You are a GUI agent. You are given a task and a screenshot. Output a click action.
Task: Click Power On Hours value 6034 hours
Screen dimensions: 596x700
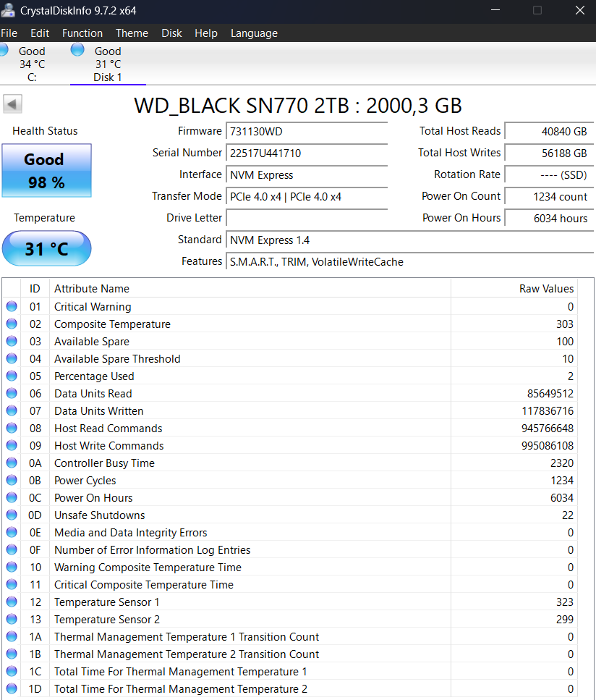(x=550, y=219)
